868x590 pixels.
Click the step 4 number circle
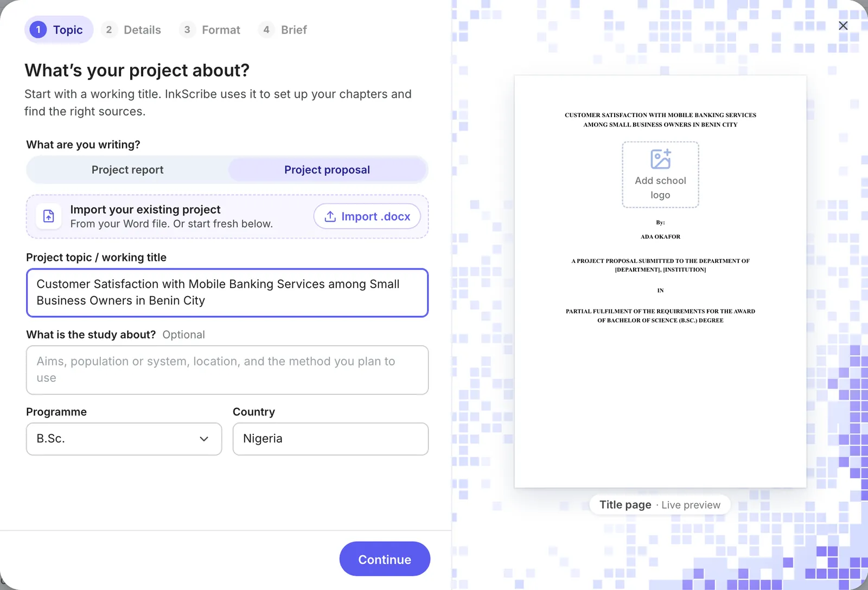coord(266,30)
